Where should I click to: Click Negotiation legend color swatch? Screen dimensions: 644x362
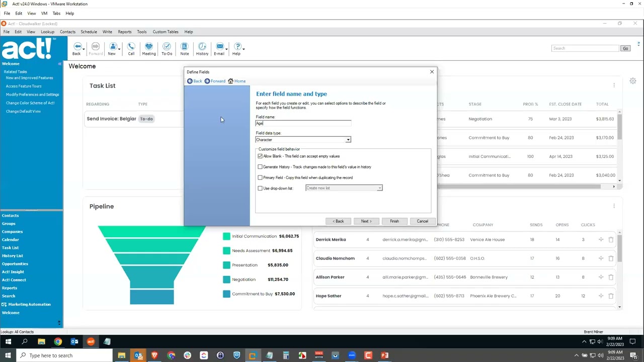click(x=226, y=280)
